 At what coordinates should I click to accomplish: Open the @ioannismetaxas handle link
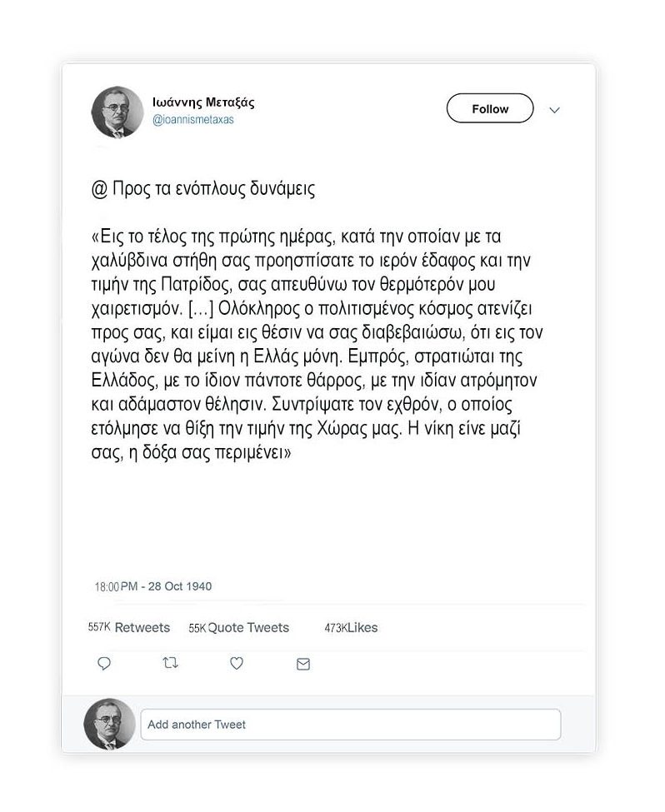(x=192, y=120)
